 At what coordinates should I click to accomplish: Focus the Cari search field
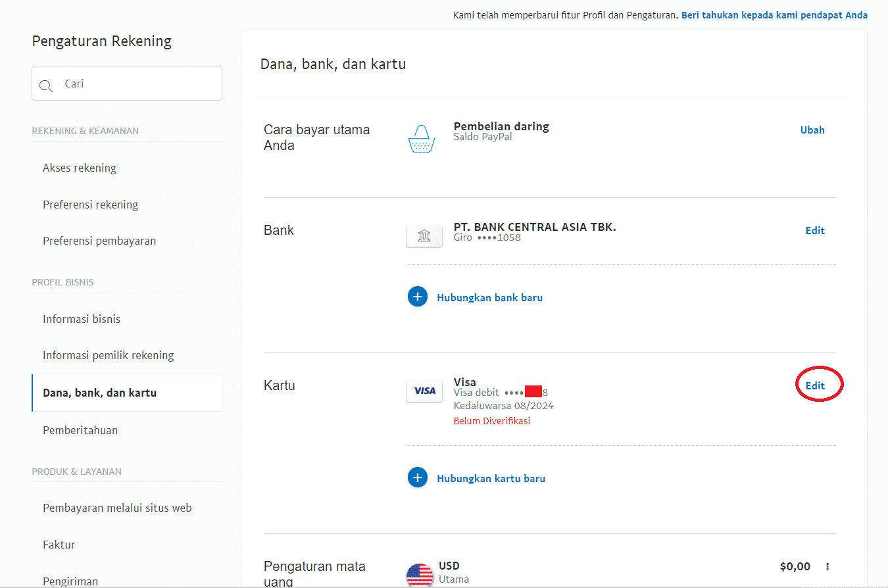pyautogui.click(x=127, y=84)
